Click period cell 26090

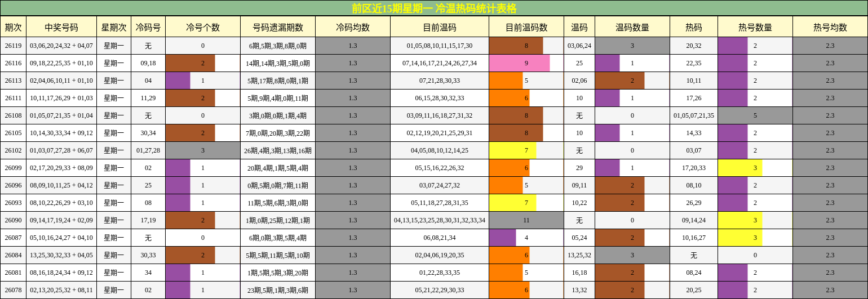14,220
